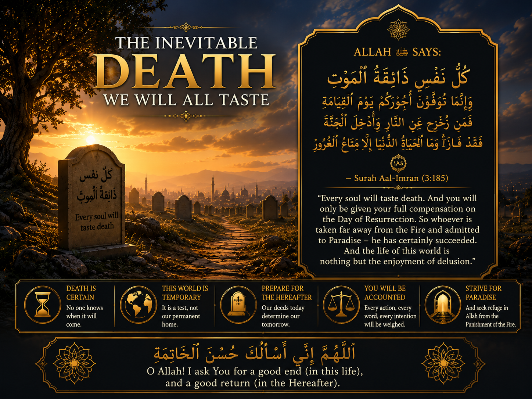Click the calligraphy emblem between ALLAH and SAYS
Image resolution: width=532 pixels, height=399 pixels.
click(402, 52)
